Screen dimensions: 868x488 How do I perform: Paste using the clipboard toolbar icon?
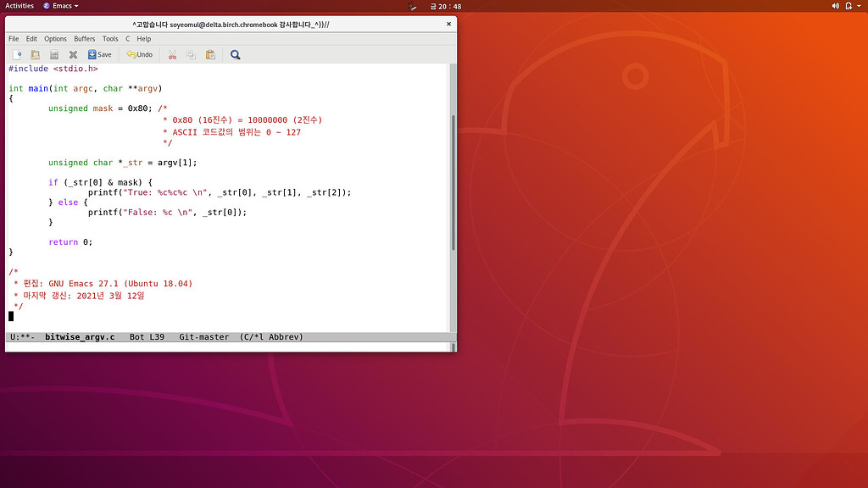click(209, 54)
